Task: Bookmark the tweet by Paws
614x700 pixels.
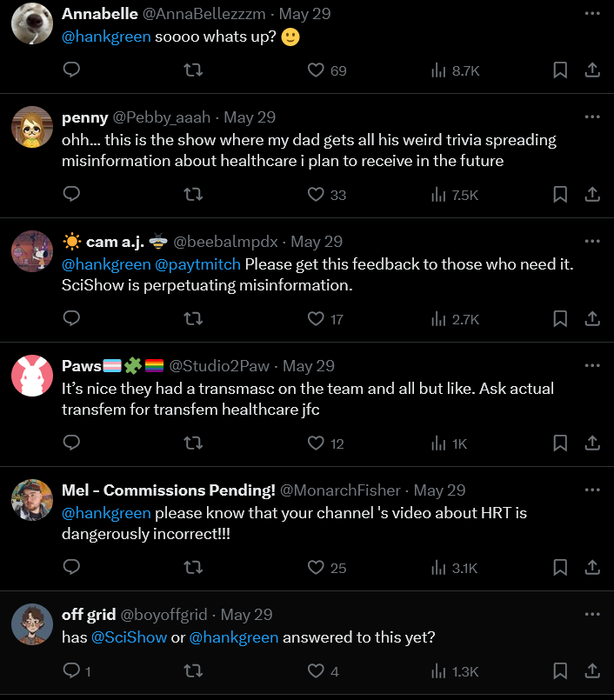Action: pyautogui.click(x=560, y=443)
